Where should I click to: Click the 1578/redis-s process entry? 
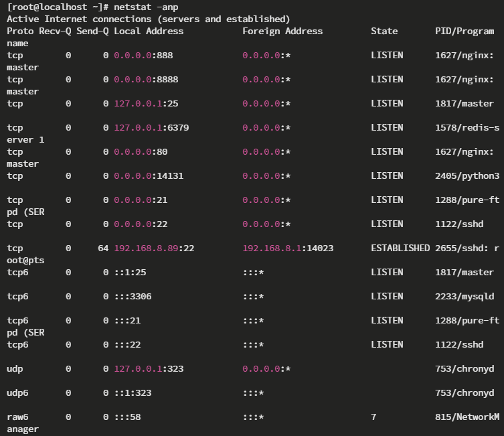[x=465, y=127]
